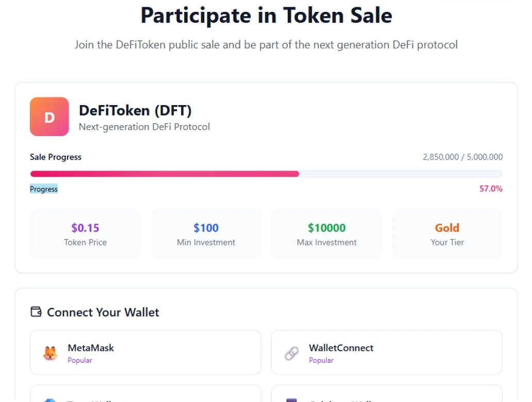
Task: Click the Popular badge under WalletConnect
Action: [x=321, y=360]
